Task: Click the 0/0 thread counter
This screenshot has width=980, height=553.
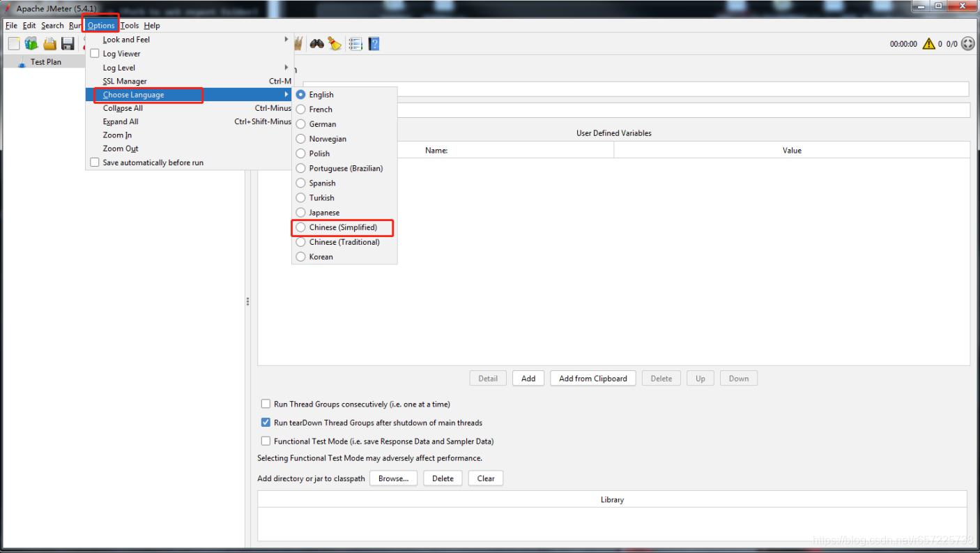Action: (x=951, y=44)
